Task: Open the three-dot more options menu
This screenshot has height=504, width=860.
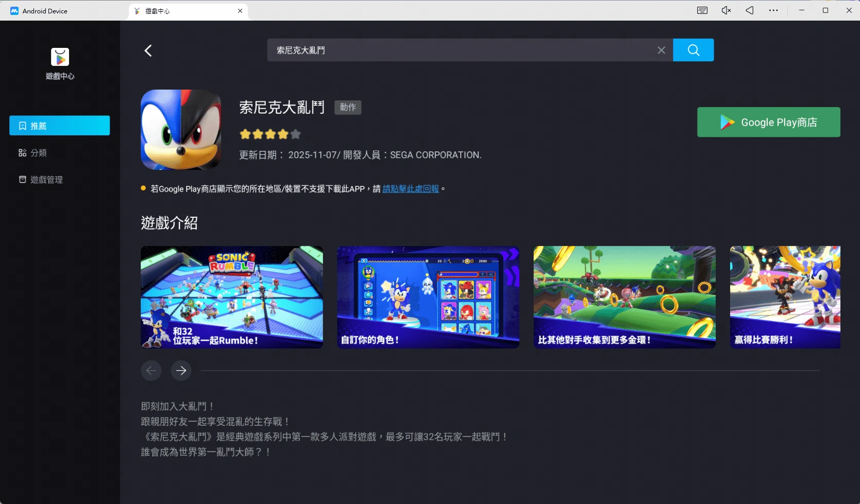Action: (x=772, y=10)
